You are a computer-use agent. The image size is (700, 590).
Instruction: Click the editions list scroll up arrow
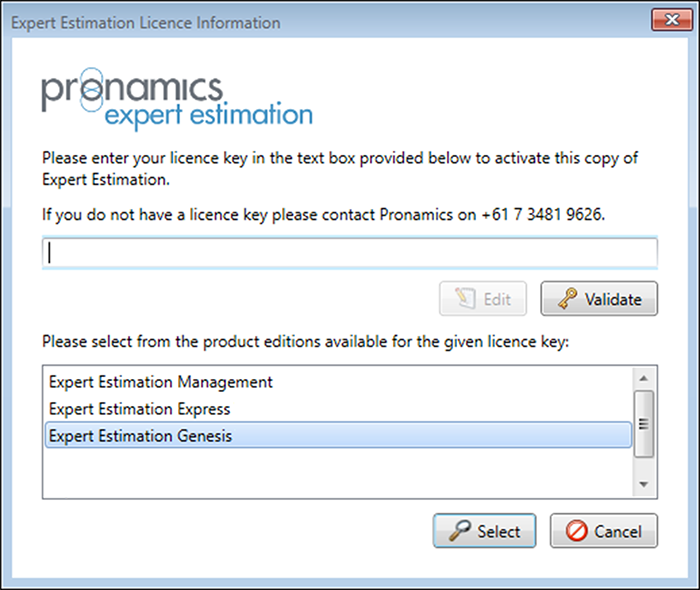pos(643,378)
